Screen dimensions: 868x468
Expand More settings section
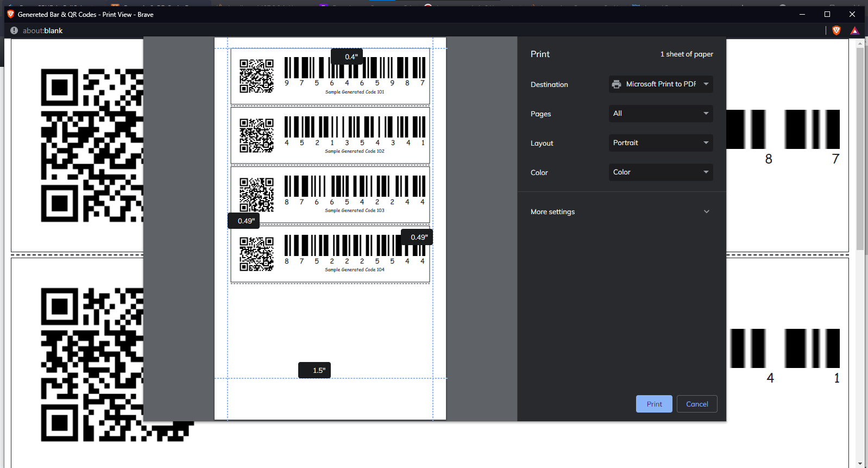click(621, 211)
